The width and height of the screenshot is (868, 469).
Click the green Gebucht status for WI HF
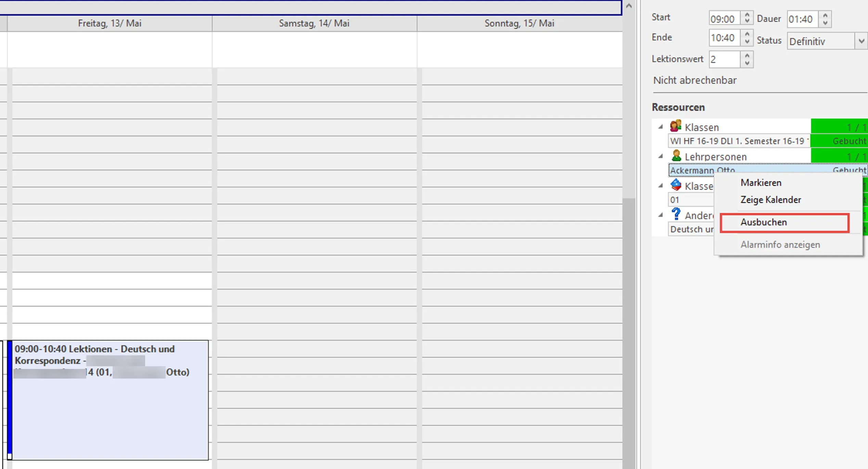839,141
